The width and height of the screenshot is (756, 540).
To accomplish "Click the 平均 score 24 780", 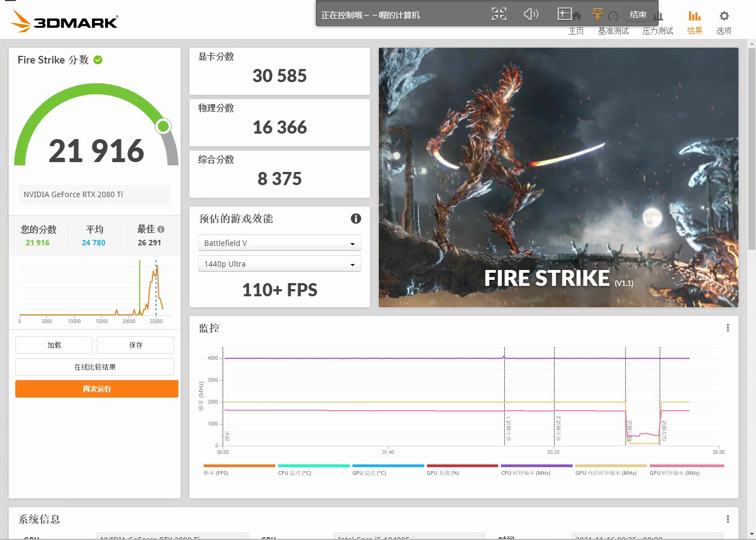I will click(94, 243).
